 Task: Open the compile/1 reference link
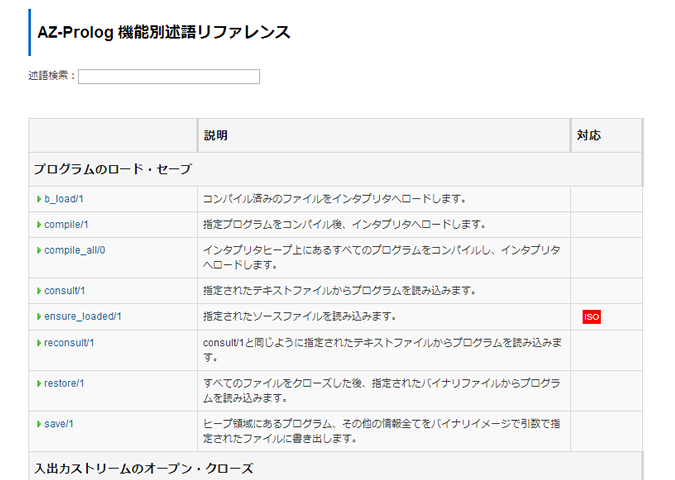click(x=66, y=225)
